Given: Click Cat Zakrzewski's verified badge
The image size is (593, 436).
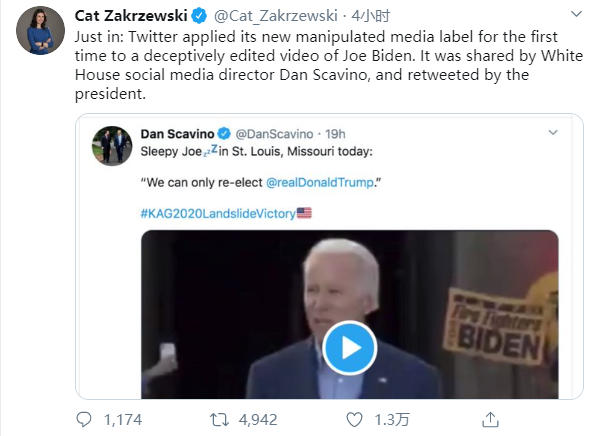Looking at the screenshot, I should [x=199, y=16].
